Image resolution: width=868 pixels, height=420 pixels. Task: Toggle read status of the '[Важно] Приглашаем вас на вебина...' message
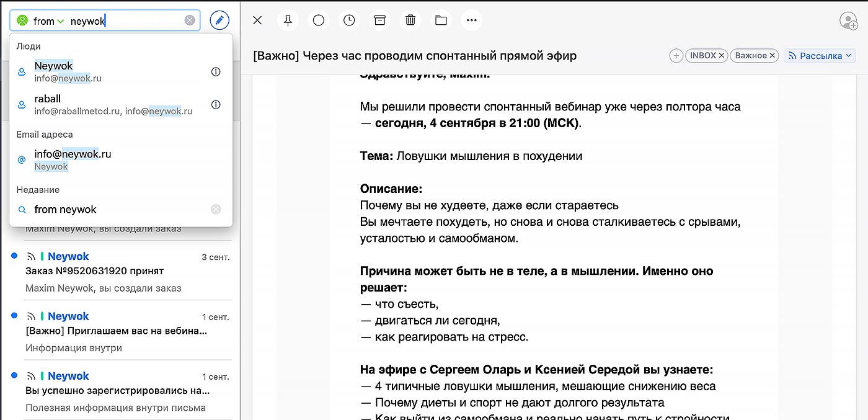14,316
